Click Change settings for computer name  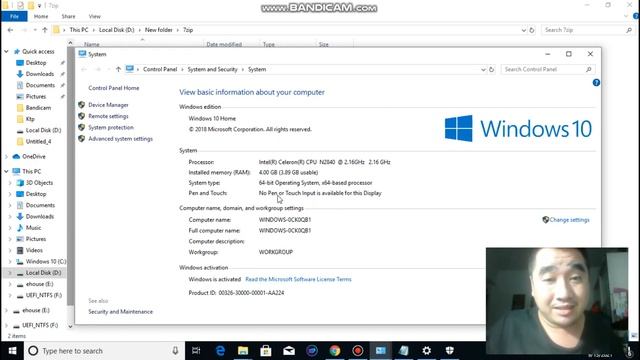click(x=569, y=220)
